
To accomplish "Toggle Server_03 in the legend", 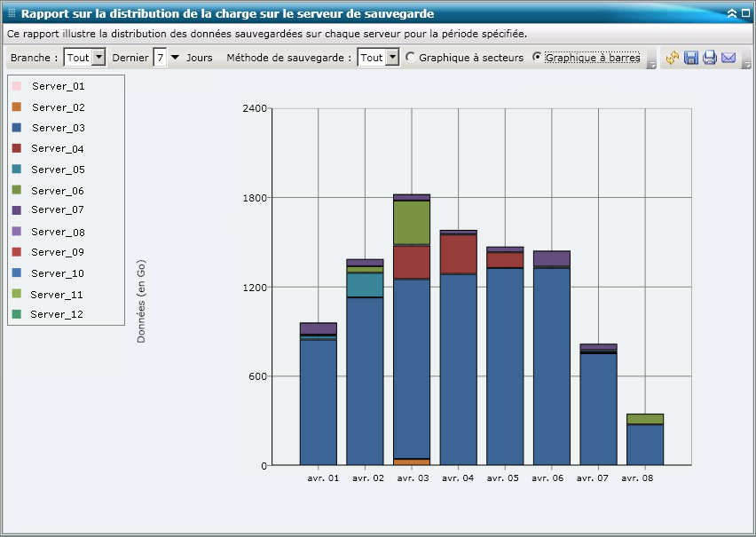I will point(57,128).
